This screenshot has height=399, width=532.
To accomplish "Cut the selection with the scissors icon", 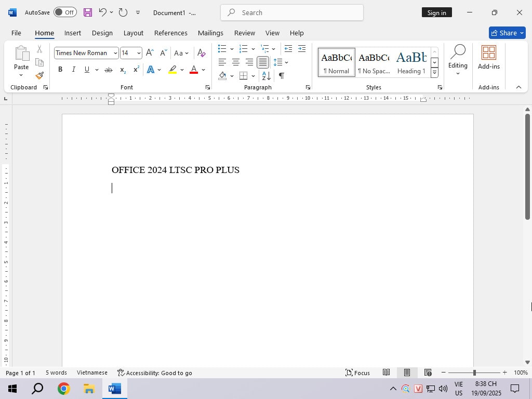I will tap(39, 49).
